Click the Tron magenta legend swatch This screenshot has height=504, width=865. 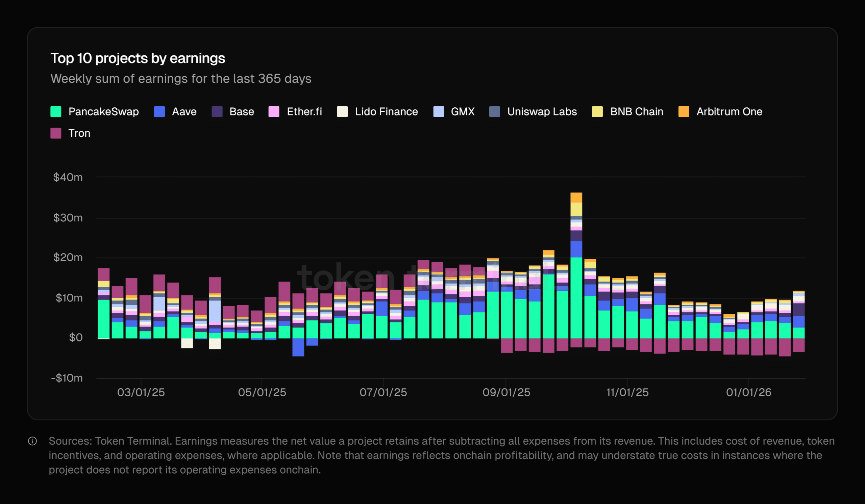[56, 133]
